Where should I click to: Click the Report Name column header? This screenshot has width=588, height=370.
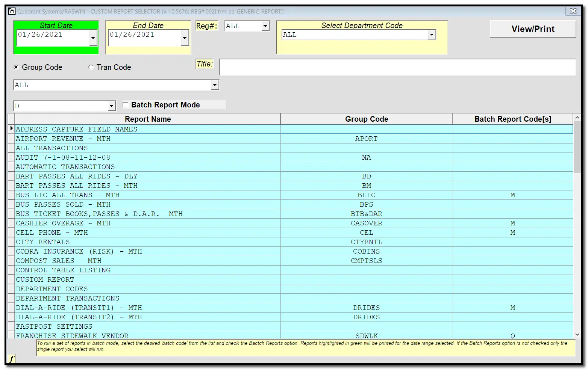pyautogui.click(x=148, y=119)
